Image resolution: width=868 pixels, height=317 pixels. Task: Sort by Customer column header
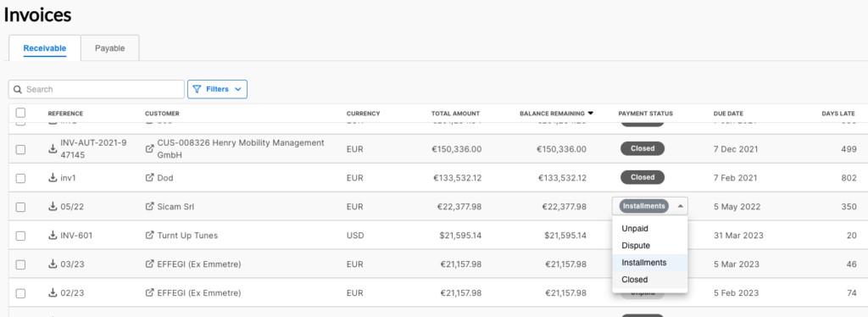pos(162,114)
